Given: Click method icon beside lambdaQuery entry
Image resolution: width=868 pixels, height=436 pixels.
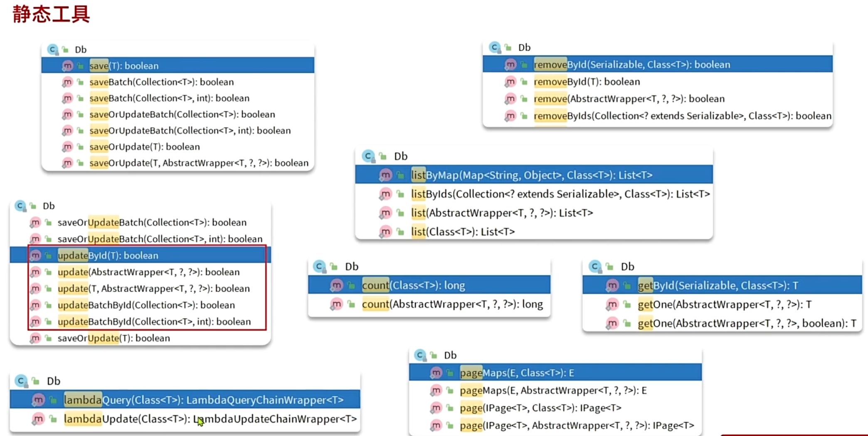Looking at the screenshot, I should coord(38,400).
